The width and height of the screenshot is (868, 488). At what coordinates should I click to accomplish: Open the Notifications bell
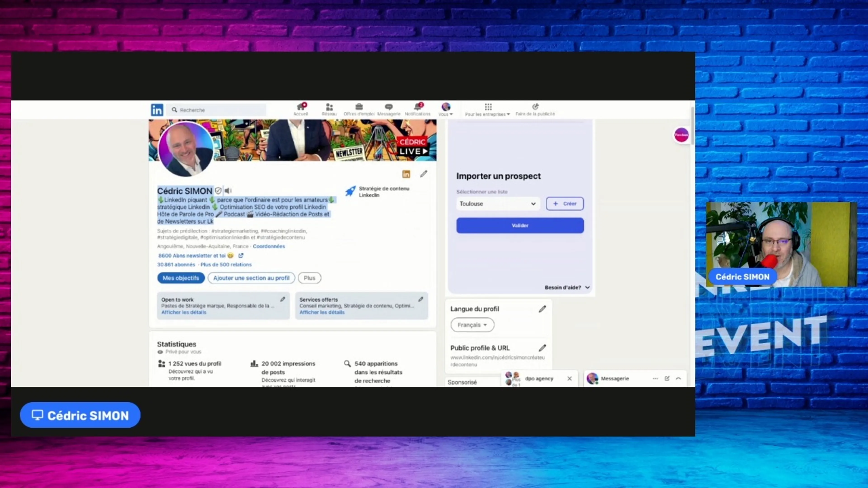point(417,109)
